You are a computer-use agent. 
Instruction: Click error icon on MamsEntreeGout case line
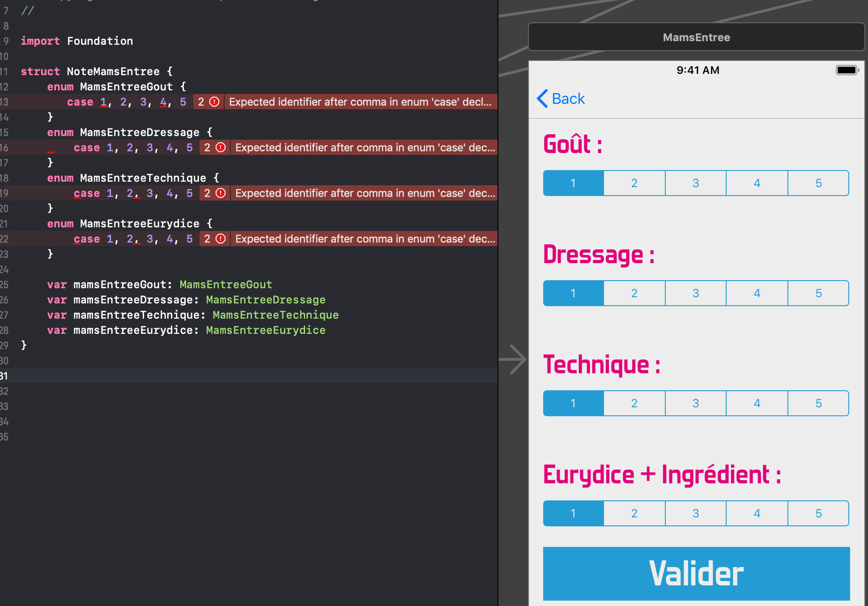(214, 102)
